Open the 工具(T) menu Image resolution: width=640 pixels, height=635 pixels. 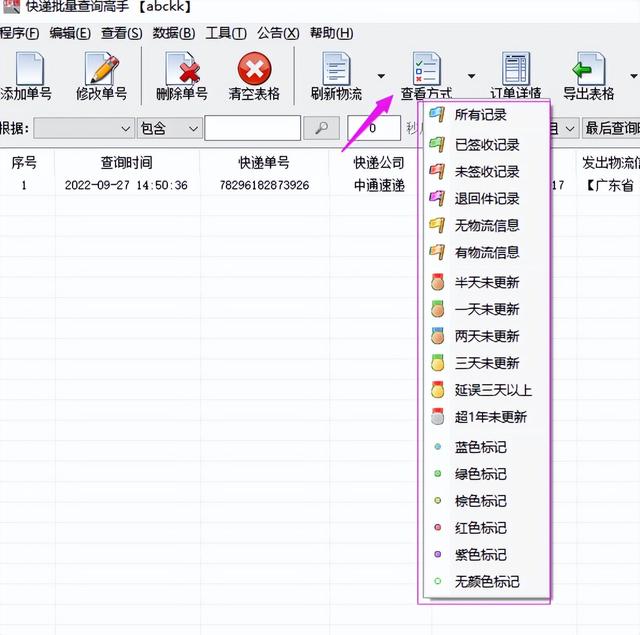[x=226, y=33]
